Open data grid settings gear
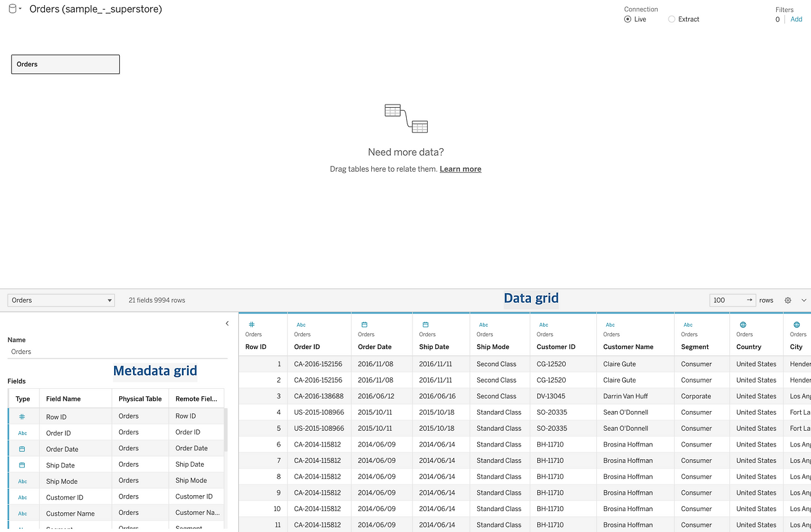The height and width of the screenshot is (532, 811). [788, 300]
